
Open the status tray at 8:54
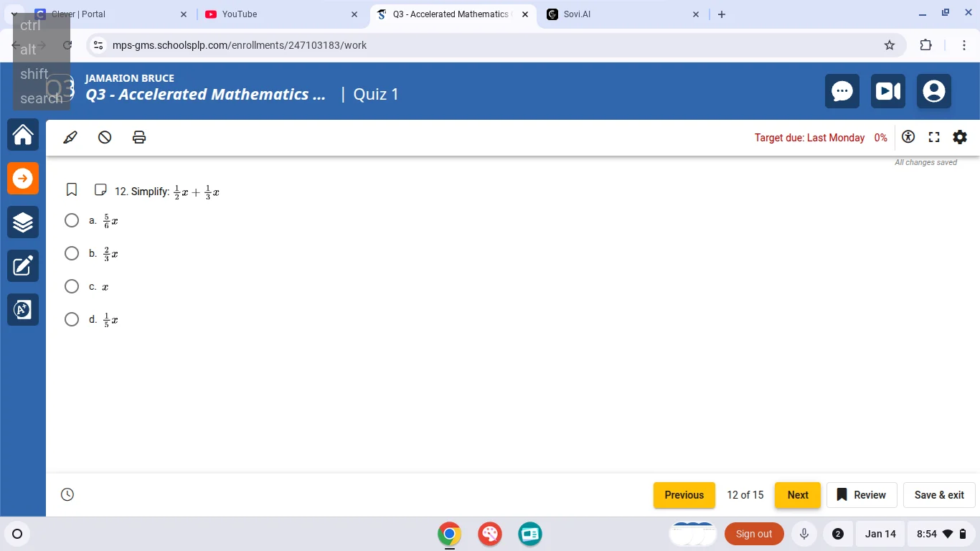point(941,534)
